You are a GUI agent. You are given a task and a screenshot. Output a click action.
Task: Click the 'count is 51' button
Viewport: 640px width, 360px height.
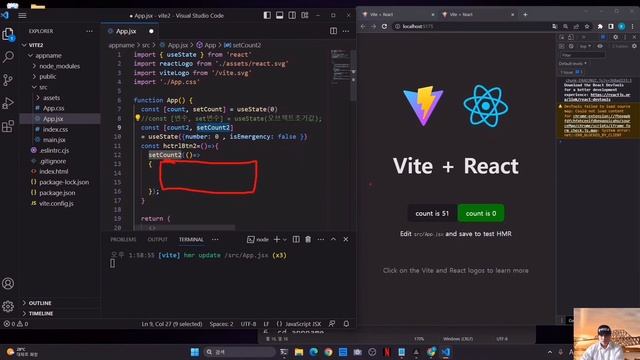[x=432, y=213]
